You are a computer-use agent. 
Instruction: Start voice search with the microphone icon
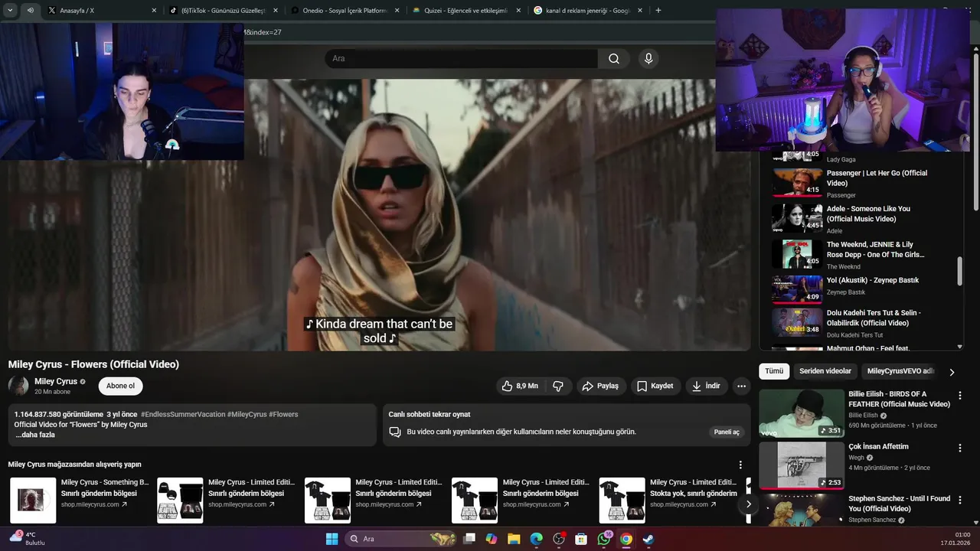[x=648, y=59]
